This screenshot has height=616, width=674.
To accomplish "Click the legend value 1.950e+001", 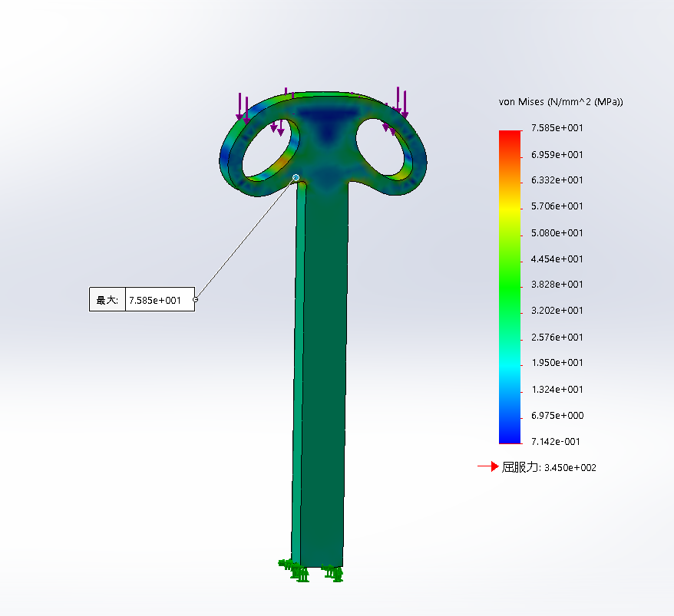I will [557, 363].
